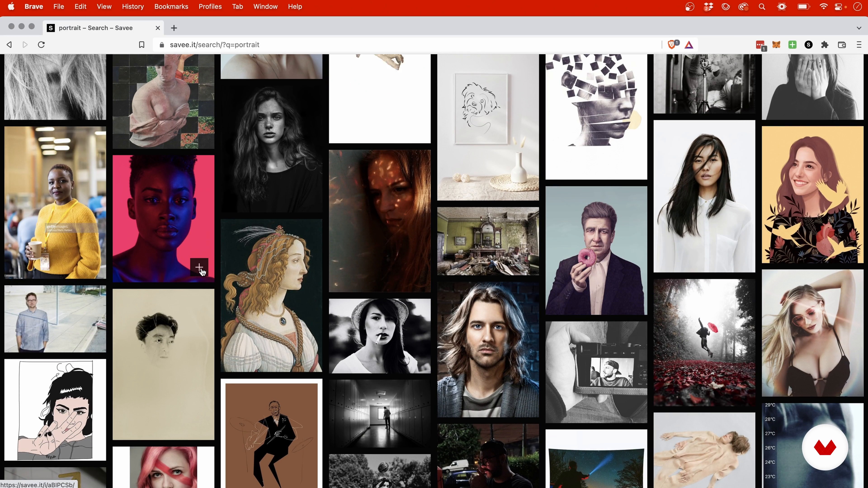Close the portrait – Search – Savee tab
Image resolution: width=868 pixels, height=488 pixels.
click(x=158, y=28)
